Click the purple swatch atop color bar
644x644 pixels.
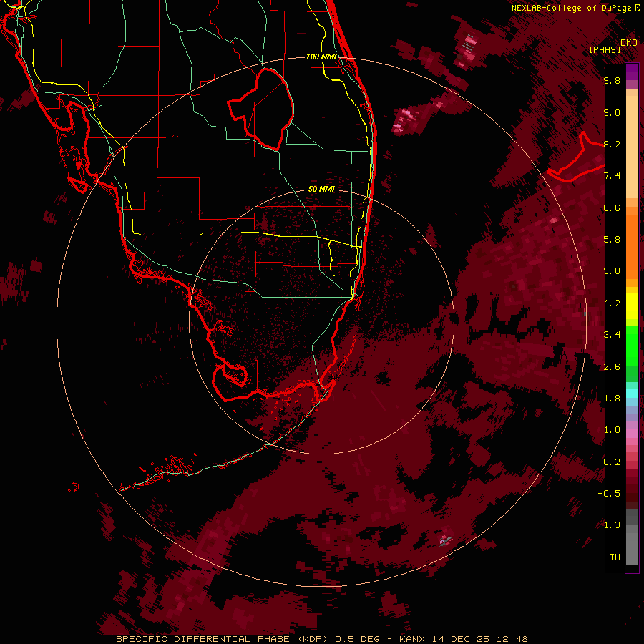point(632,72)
